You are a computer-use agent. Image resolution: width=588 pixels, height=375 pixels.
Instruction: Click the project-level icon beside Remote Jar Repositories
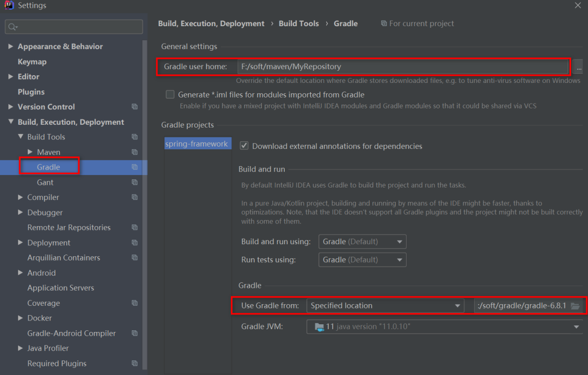click(134, 227)
